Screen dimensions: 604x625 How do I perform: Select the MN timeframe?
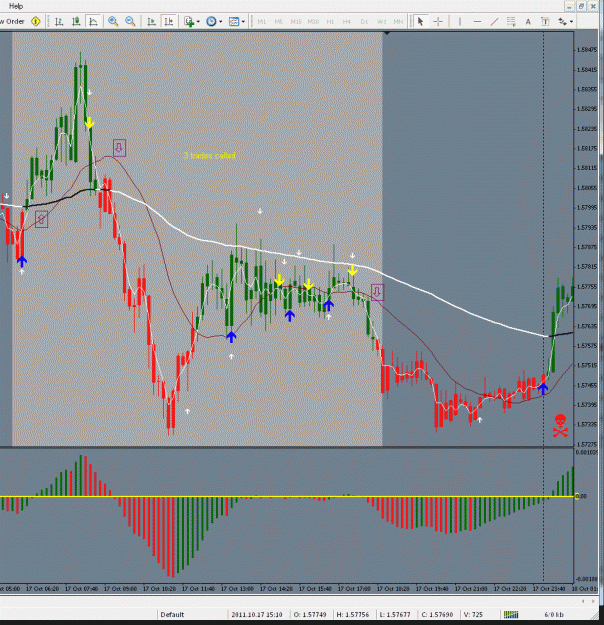coord(398,22)
